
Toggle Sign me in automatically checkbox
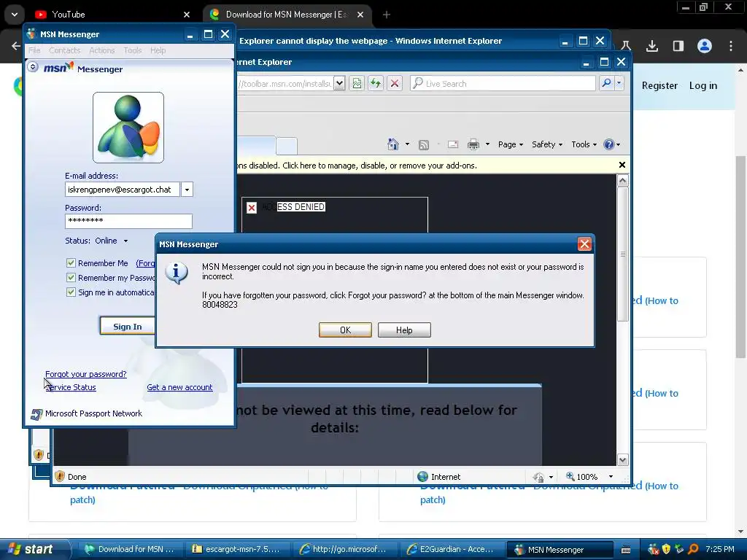pos(71,292)
